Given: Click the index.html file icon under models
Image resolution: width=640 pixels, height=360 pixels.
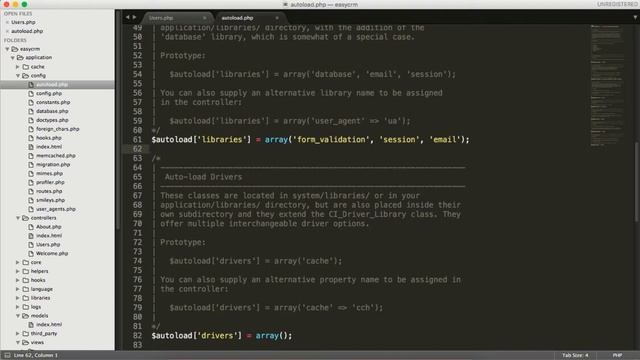Looking at the screenshot, I should tap(31, 325).
